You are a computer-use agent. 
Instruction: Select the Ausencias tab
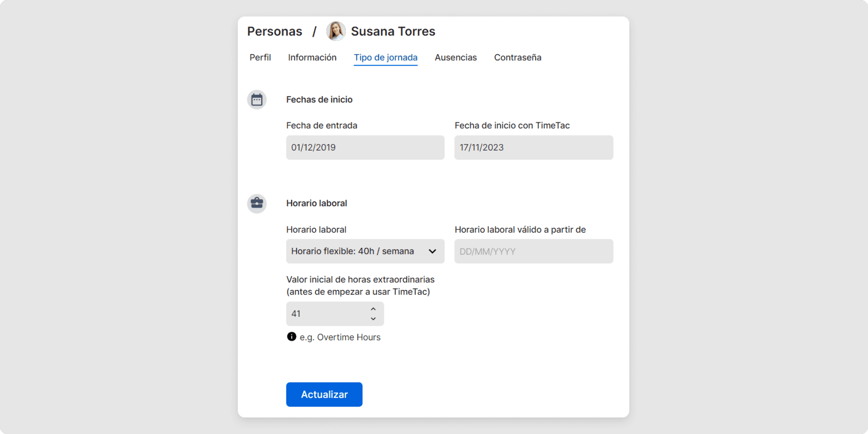pyautogui.click(x=456, y=57)
